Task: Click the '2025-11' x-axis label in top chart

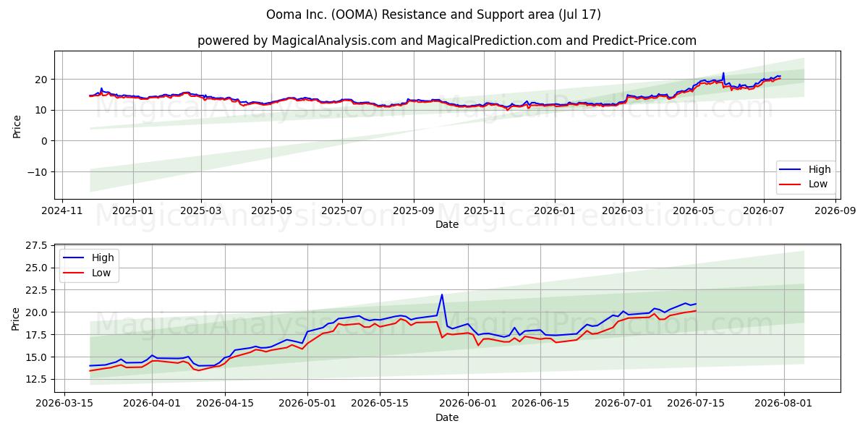Action: click(484, 211)
